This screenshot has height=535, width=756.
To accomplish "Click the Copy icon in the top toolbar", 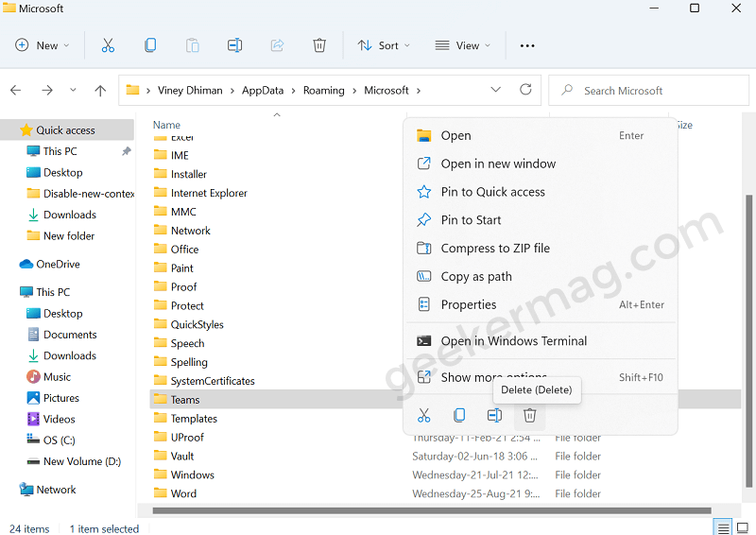I will point(150,45).
